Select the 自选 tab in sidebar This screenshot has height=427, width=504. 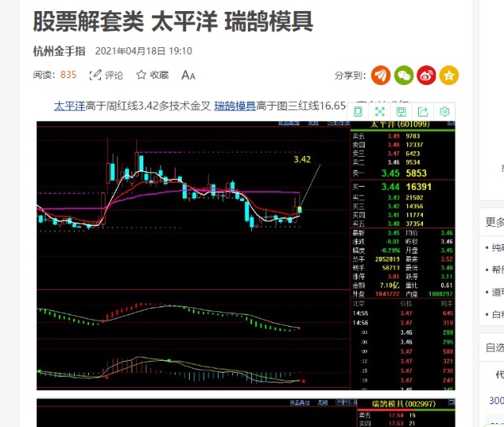[x=495, y=347]
